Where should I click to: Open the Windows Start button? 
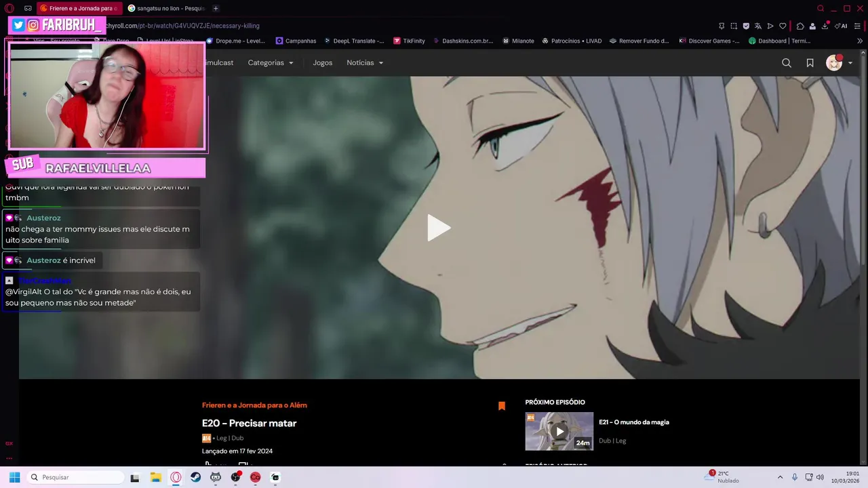point(14,477)
